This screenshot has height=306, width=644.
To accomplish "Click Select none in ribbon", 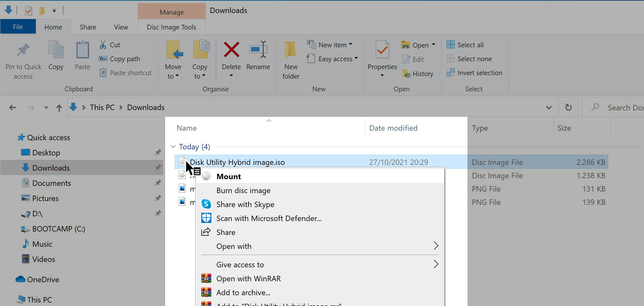I will (469, 59).
